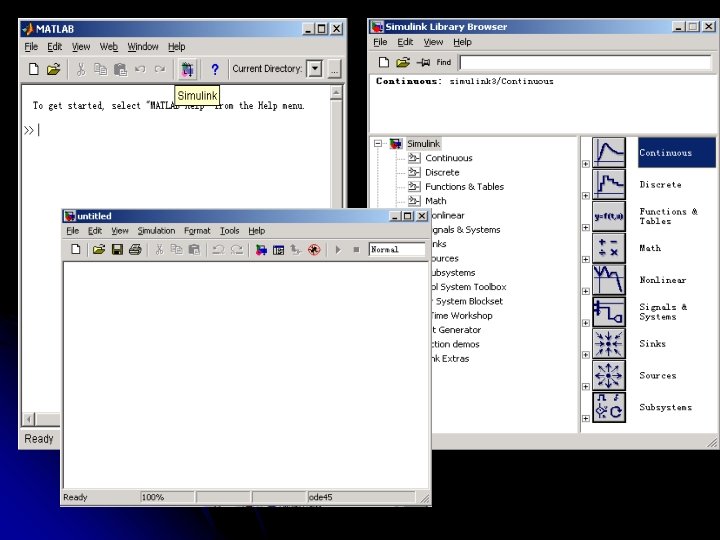Image resolution: width=720 pixels, height=540 pixels.
Task: Click the Help question mark in MATLAB
Action: 214,69
